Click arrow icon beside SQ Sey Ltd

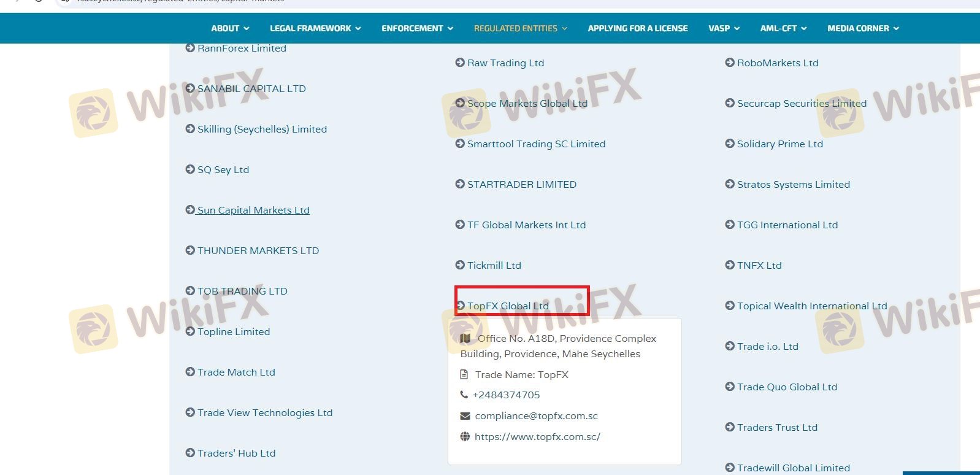190,169
